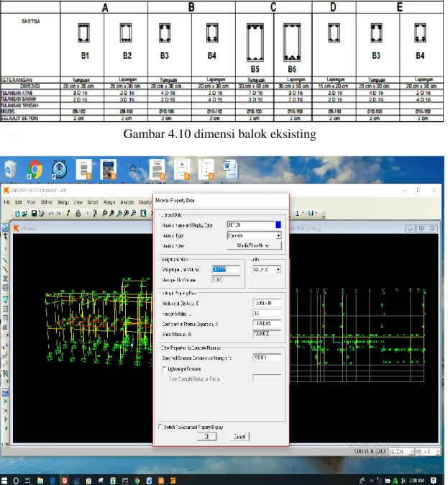448x485 pixels.
Task: Open the Draw menu
Action: pos(78,202)
